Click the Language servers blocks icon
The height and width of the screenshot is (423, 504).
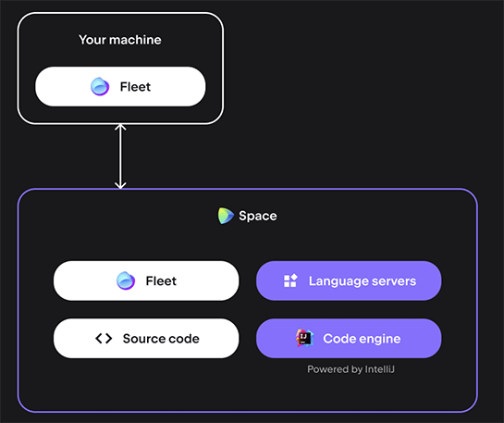(x=290, y=280)
